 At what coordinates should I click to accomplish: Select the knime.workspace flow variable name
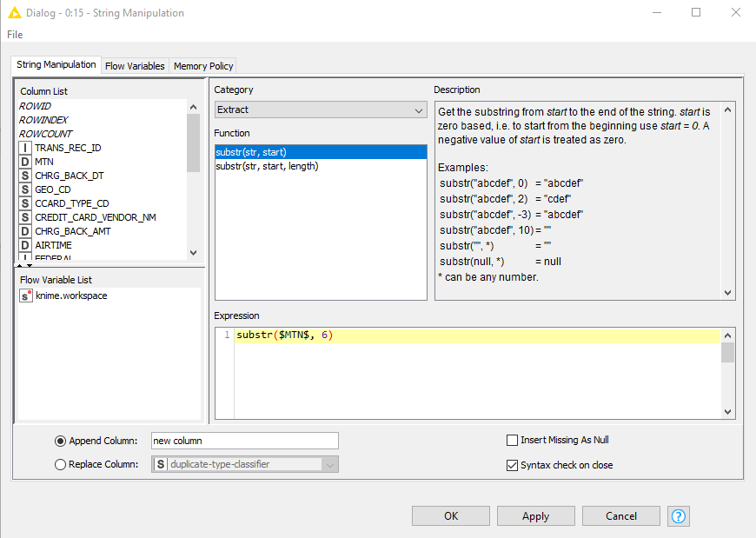71,296
